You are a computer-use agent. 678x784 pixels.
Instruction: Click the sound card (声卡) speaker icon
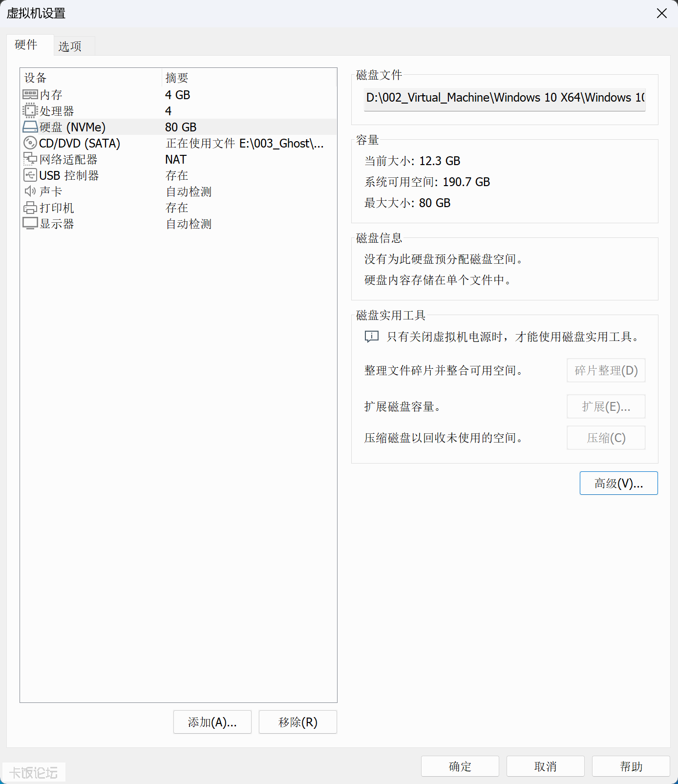click(30, 191)
